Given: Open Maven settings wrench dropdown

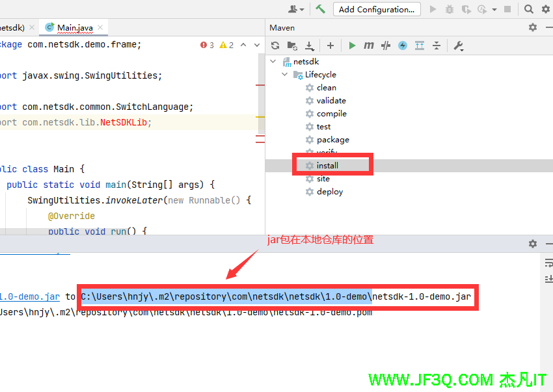Looking at the screenshot, I should click(x=459, y=46).
